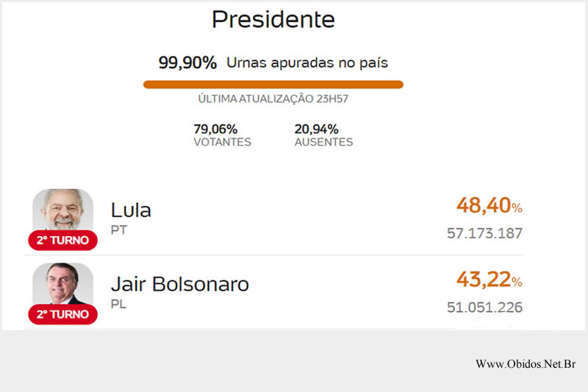Click the PT party label
The image size is (588, 392).
point(119,230)
